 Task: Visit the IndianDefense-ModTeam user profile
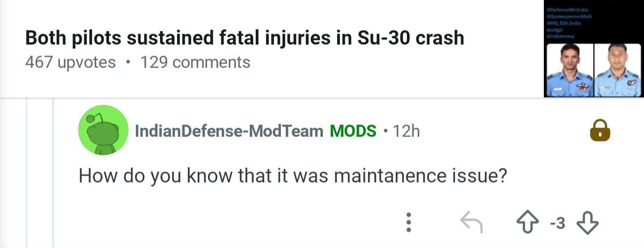coord(229,131)
